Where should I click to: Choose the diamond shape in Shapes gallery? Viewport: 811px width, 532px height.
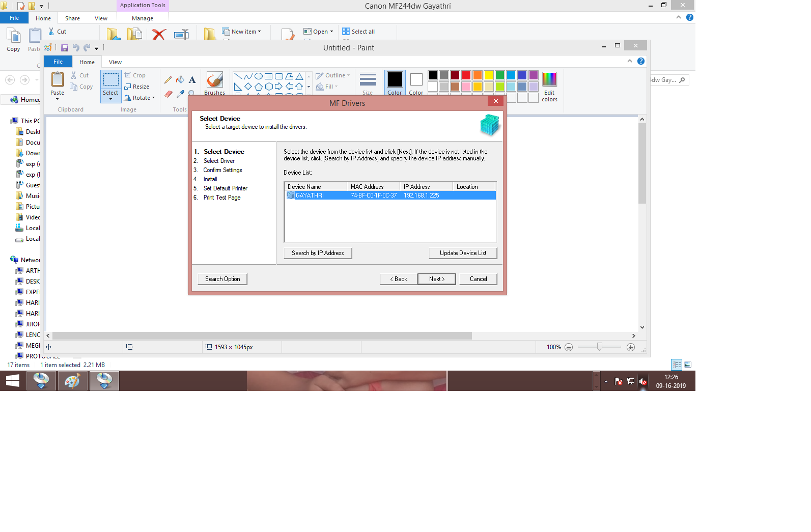point(248,87)
